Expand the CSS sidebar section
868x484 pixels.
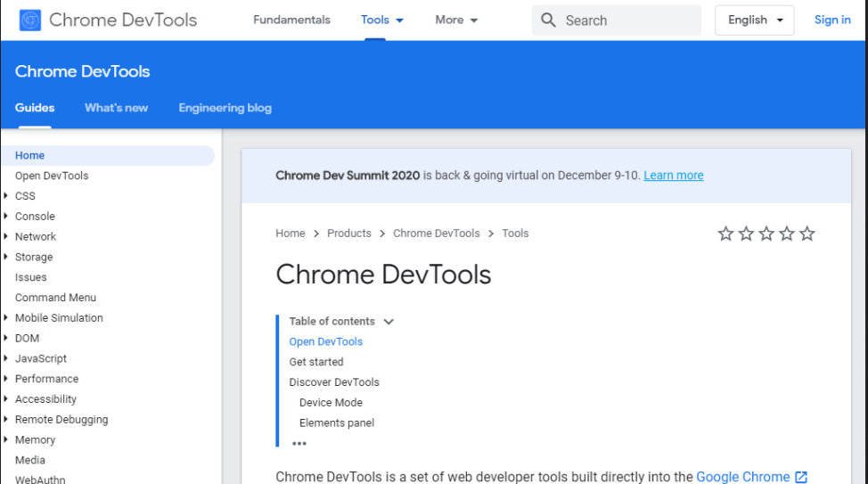(5, 195)
